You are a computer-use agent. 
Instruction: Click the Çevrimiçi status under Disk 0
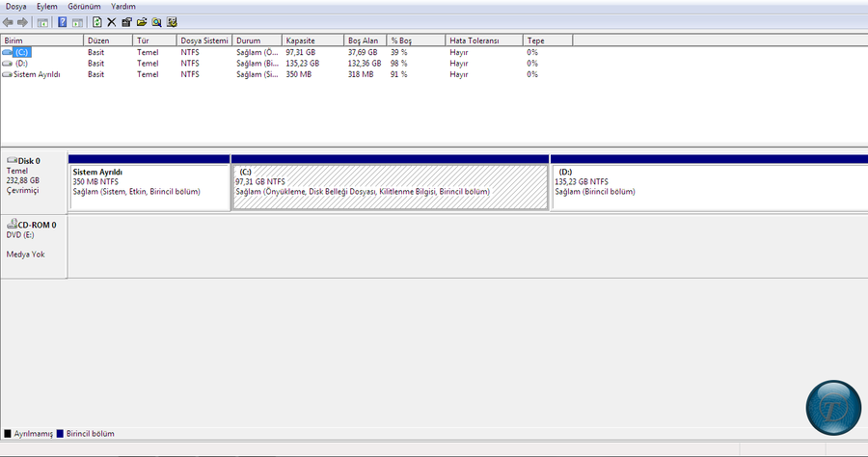[x=23, y=190]
